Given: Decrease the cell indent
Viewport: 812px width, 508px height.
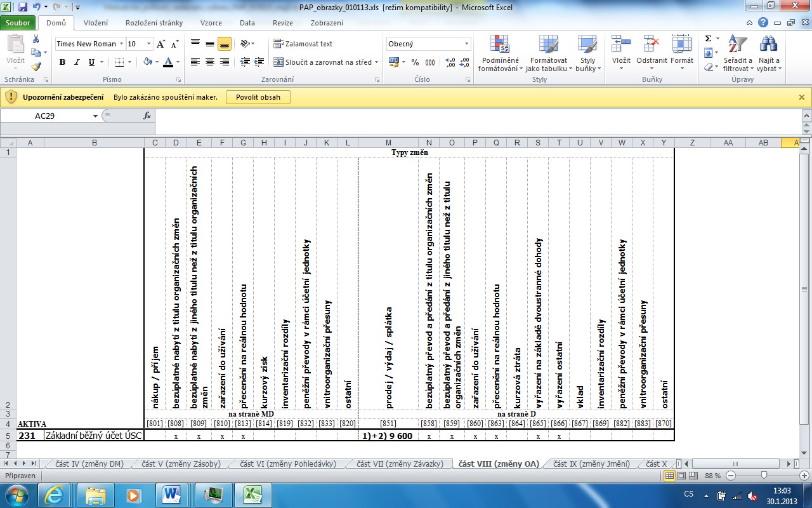Looking at the screenshot, I should click(x=245, y=62).
